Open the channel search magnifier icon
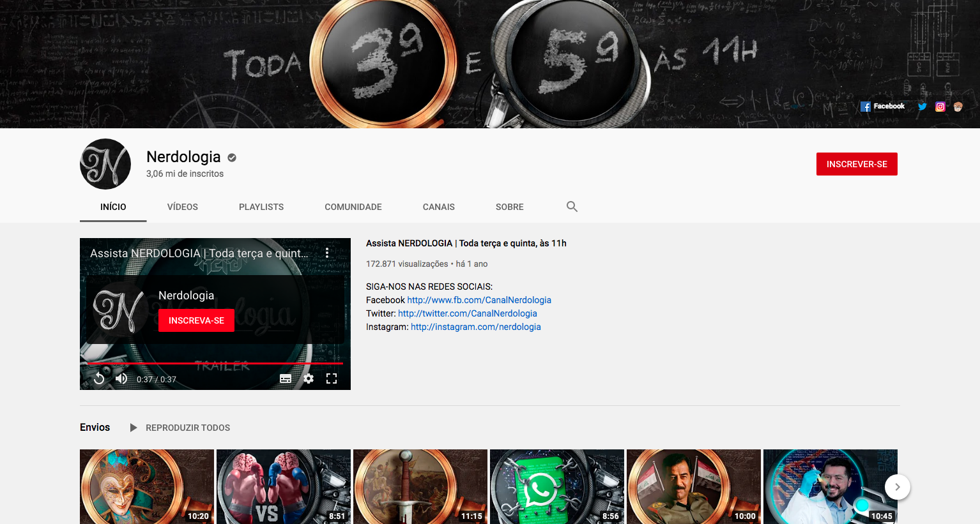The height and width of the screenshot is (524, 980). [572, 206]
